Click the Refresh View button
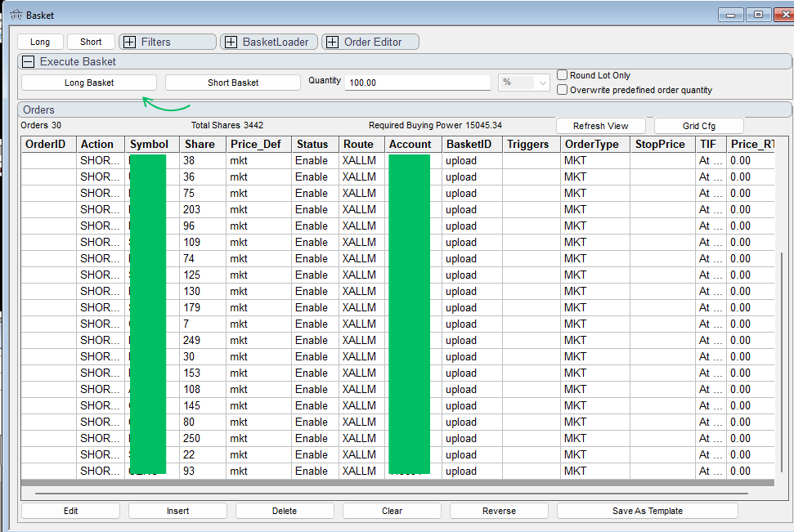The width and height of the screenshot is (794, 532). 600,126
